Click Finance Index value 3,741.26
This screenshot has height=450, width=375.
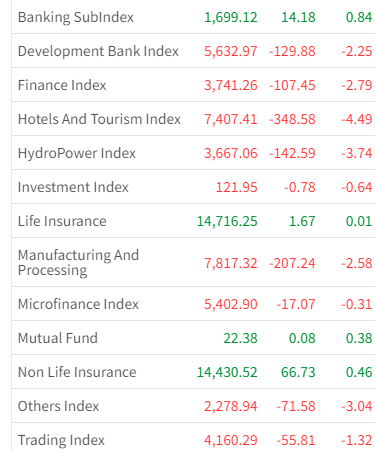231,86
